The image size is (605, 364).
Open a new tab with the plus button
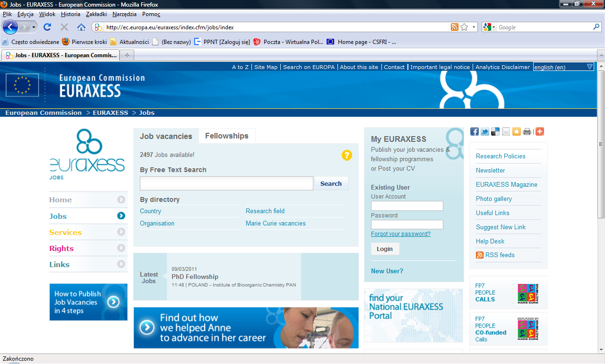tap(127, 55)
